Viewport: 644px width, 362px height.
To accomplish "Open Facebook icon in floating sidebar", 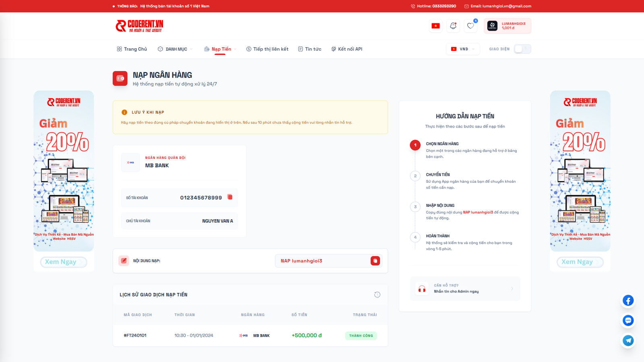I will click(x=628, y=300).
